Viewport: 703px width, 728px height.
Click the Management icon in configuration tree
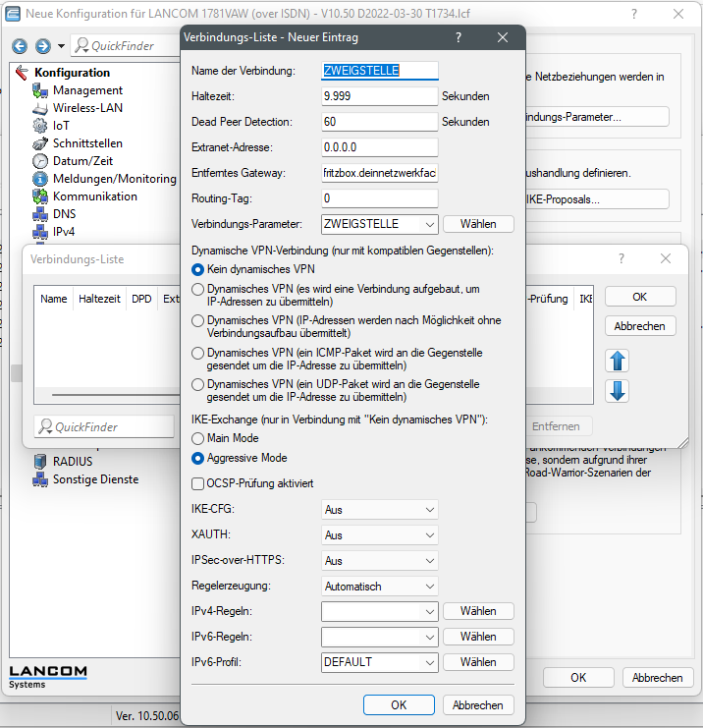[40, 90]
